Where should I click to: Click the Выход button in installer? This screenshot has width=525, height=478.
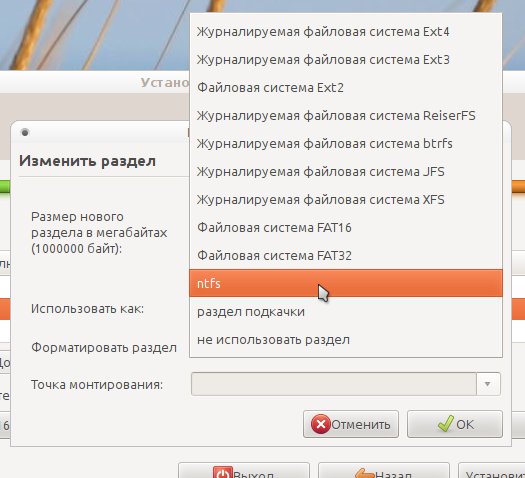[244, 471]
